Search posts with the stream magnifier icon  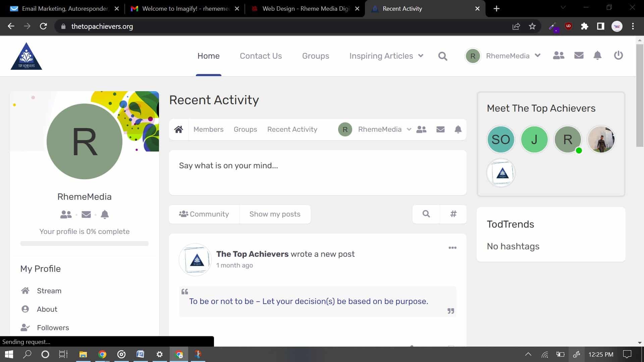[x=426, y=214]
